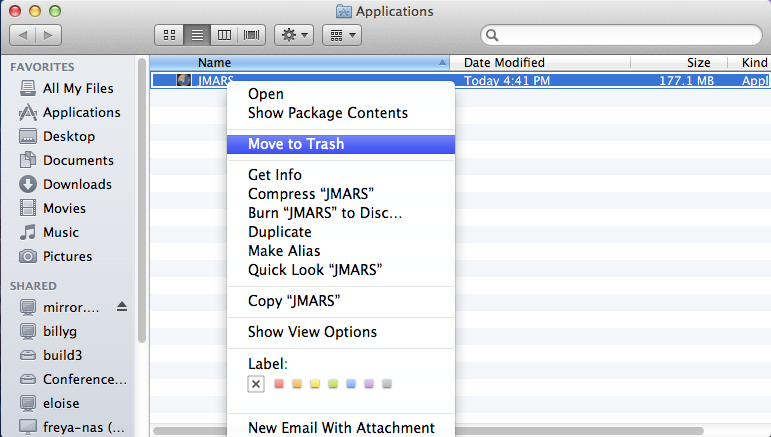Choose Duplicate from context menu

click(x=341, y=232)
